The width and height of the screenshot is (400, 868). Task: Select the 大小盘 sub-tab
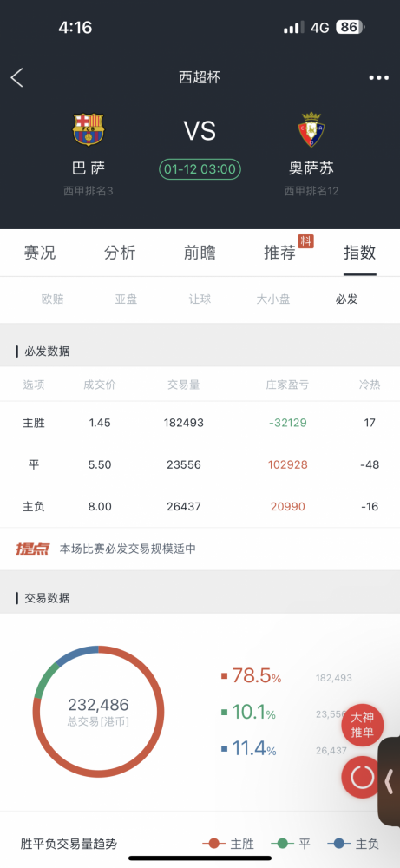[272, 299]
